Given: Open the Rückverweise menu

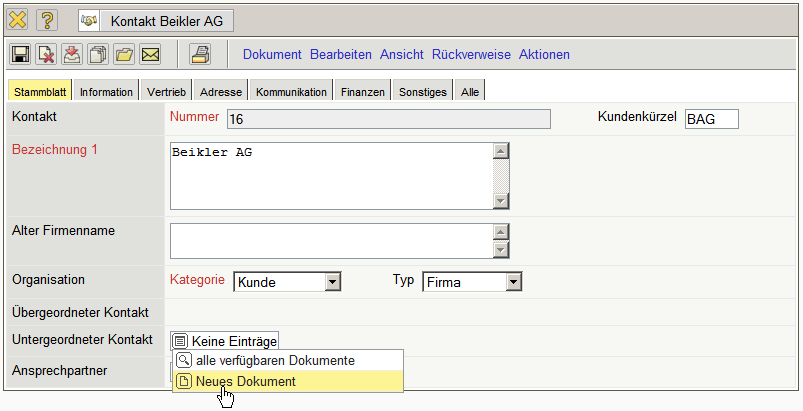Looking at the screenshot, I should tap(470, 54).
